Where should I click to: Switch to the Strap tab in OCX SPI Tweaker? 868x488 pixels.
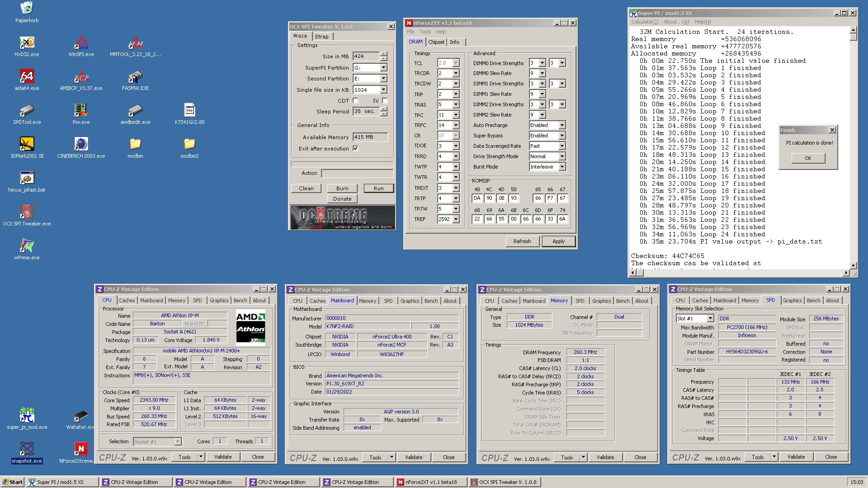click(x=322, y=37)
